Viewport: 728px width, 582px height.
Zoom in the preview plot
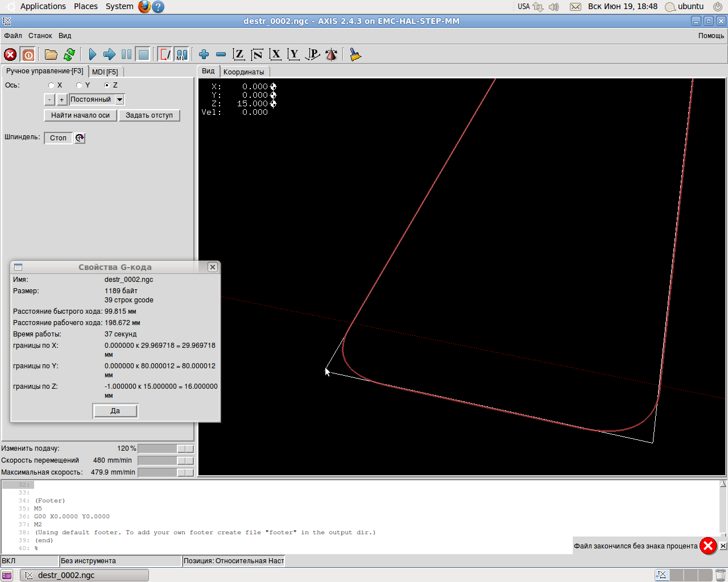click(204, 55)
